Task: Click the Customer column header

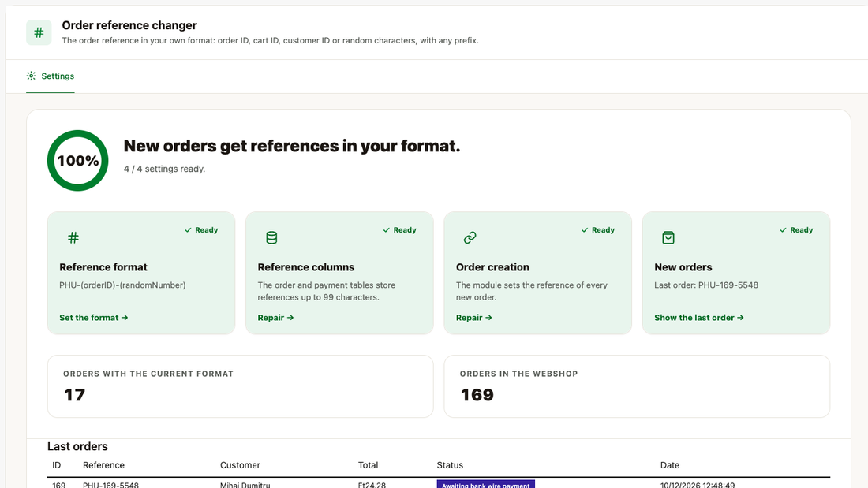Action: pyautogui.click(x=240, y=465)
